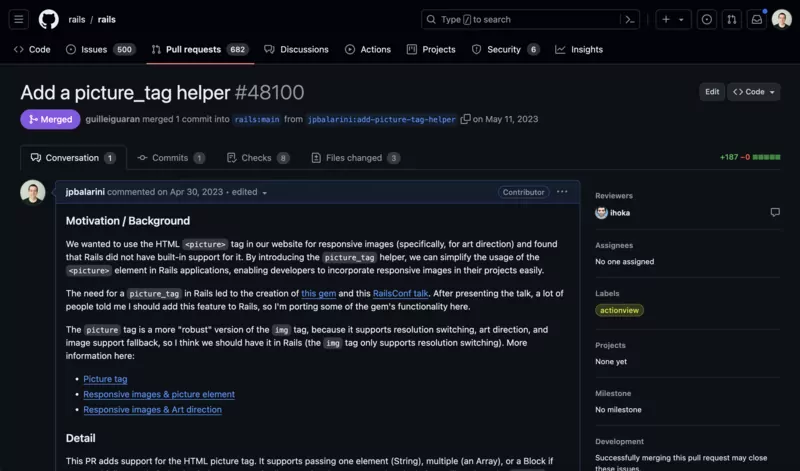800x471 pixels.
Task: Click the plus create-new icon
Action: point(666,19)
